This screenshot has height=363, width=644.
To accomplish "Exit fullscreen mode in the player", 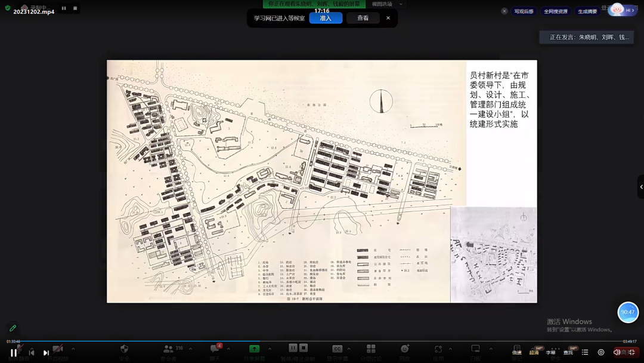I will 631,352.
